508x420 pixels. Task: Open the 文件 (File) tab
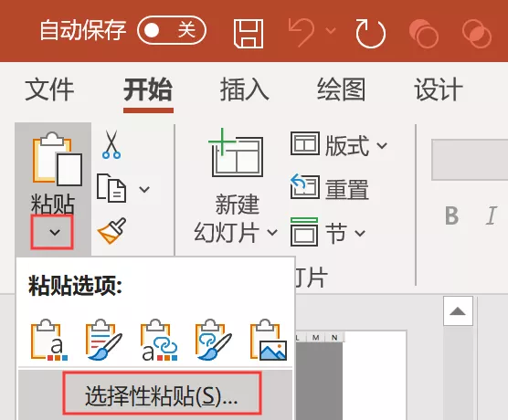(x=49, y=89)
